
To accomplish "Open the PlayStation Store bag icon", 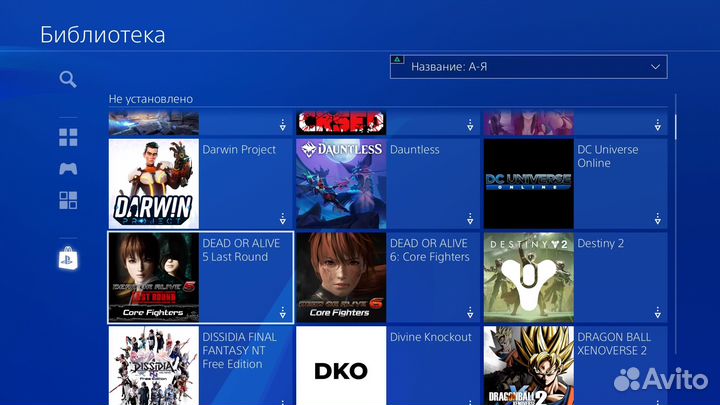I will pos(68,258).
